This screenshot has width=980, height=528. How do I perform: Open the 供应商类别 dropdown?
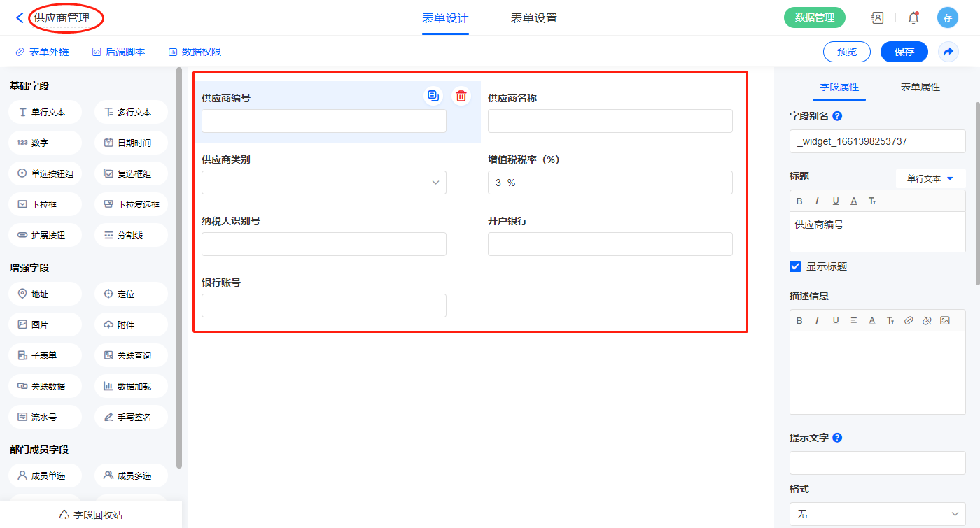pyautogui.click(x=324, y=183)
